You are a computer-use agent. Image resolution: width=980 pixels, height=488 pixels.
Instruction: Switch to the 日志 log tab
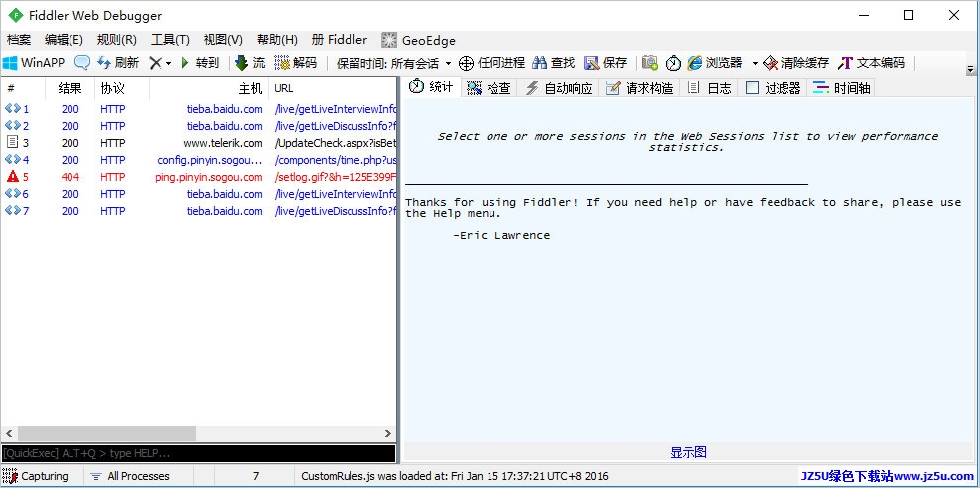pos(709,88)
